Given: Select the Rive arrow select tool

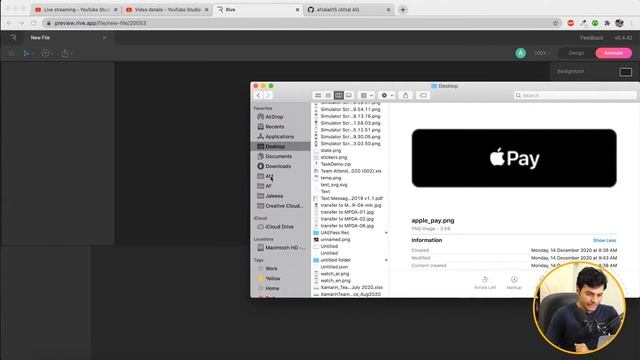Looking at the screenshot, I should tap(27, 53).
